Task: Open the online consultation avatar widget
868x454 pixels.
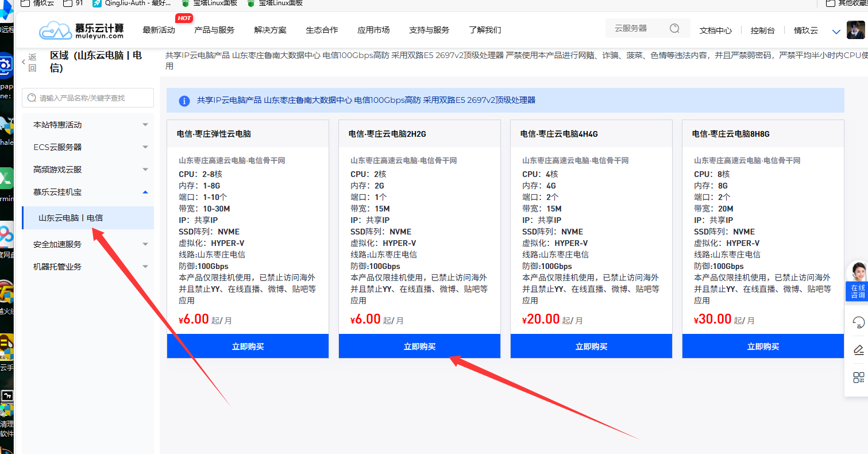Action: pos(857,280)
